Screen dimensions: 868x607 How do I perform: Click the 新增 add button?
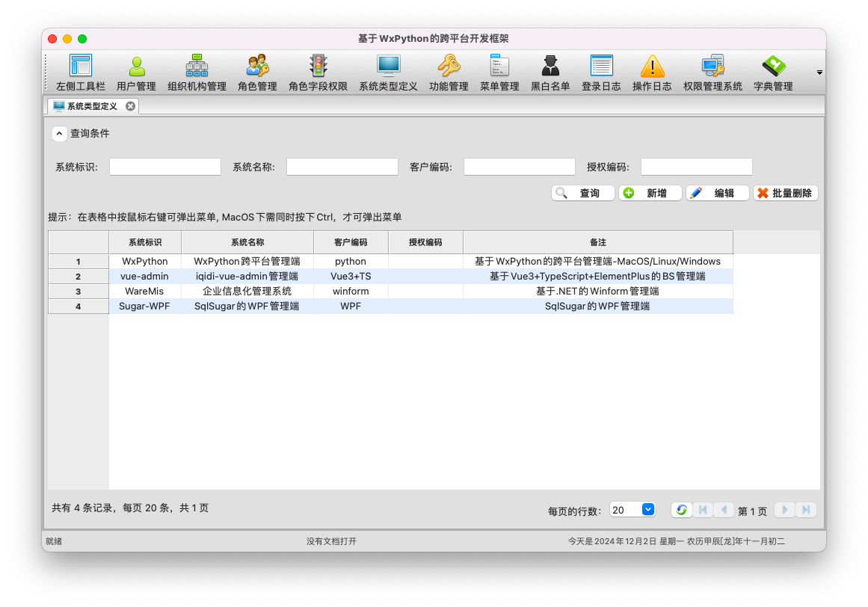coord(650,193)
